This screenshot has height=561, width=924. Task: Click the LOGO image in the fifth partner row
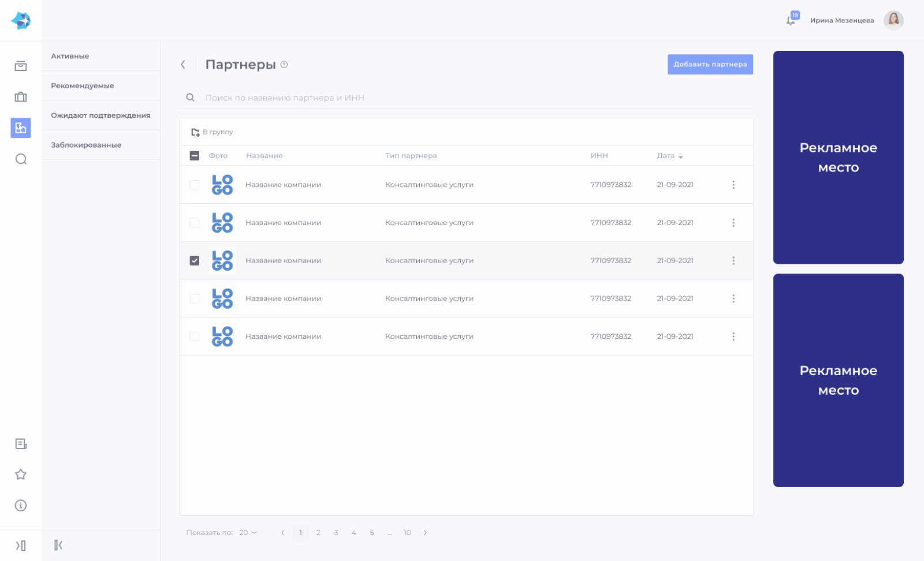[x=222, y=336]
